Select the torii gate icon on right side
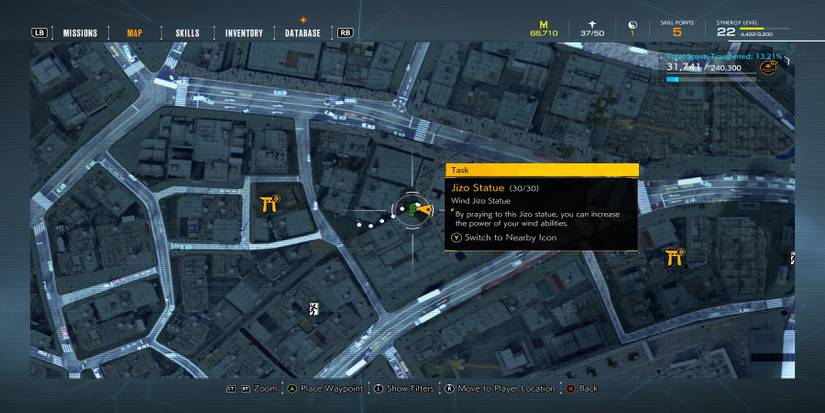 (675, 257)
